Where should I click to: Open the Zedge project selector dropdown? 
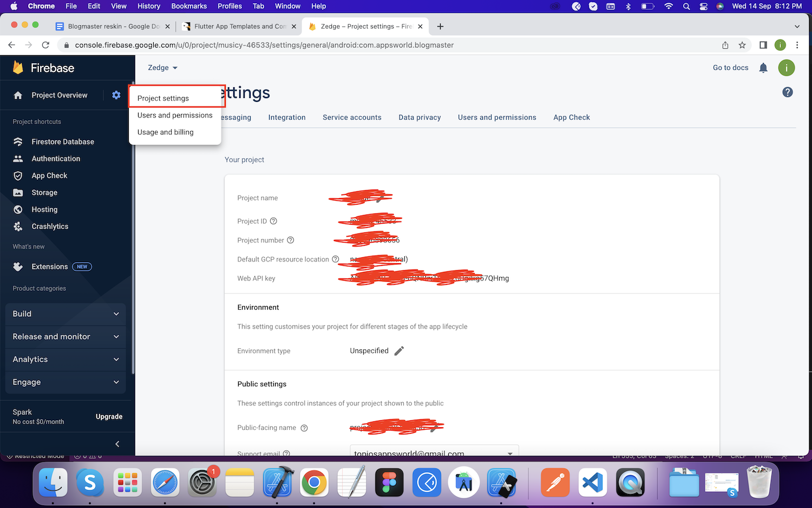click(162, 68)
